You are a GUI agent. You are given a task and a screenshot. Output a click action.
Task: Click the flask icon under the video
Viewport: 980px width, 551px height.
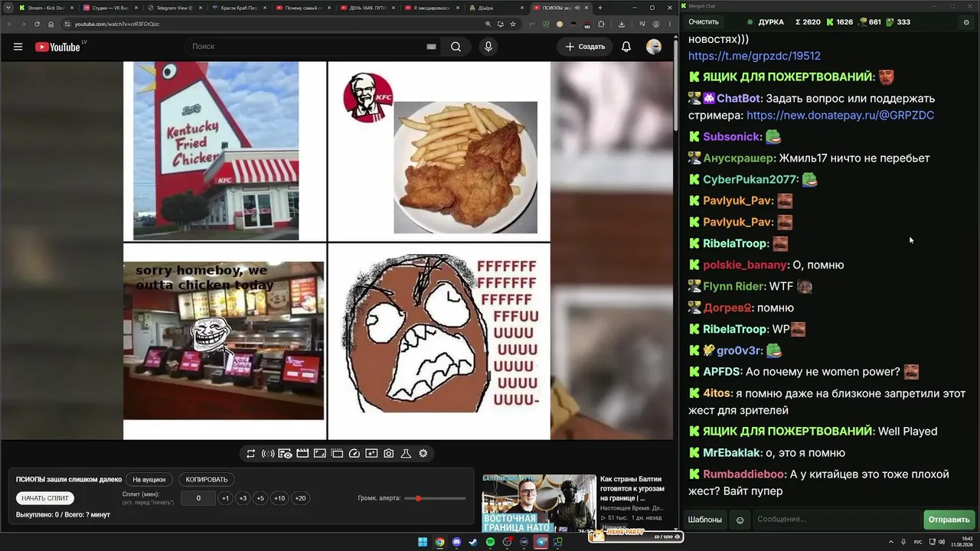(406, 454)
